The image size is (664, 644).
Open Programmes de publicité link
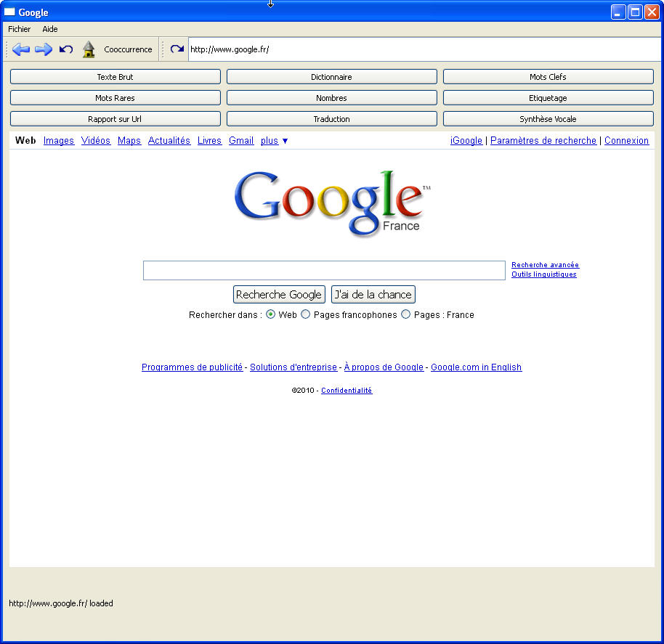[x=193, y=367]
